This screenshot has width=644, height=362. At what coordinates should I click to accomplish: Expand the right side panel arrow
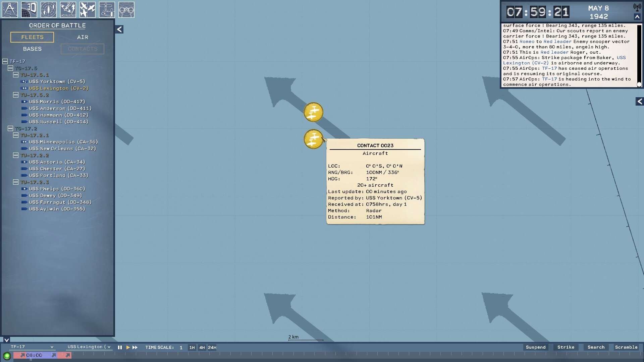[x=640, y=102]
